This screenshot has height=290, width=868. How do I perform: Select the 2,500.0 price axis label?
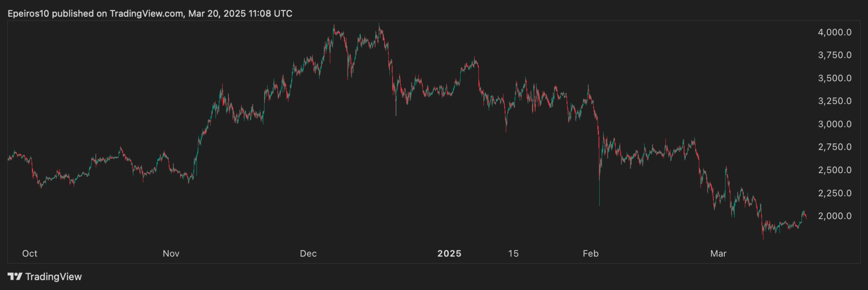click(835, 170)
